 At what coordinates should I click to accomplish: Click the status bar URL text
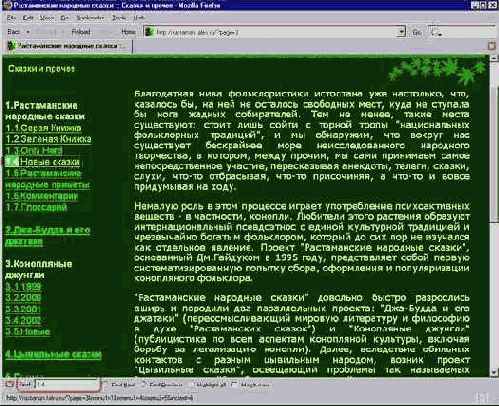99,398
